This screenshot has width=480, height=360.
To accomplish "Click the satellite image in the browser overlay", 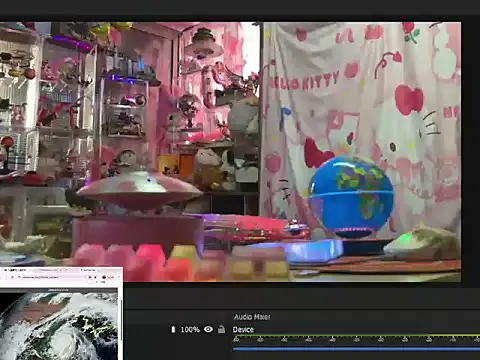I will pos(59,326).
